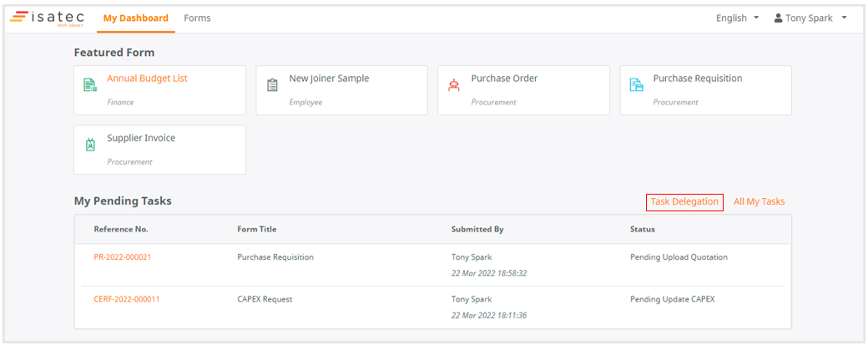Screen dimensions: 868x350
Task: Click the isatec logo
Action: 48,18
